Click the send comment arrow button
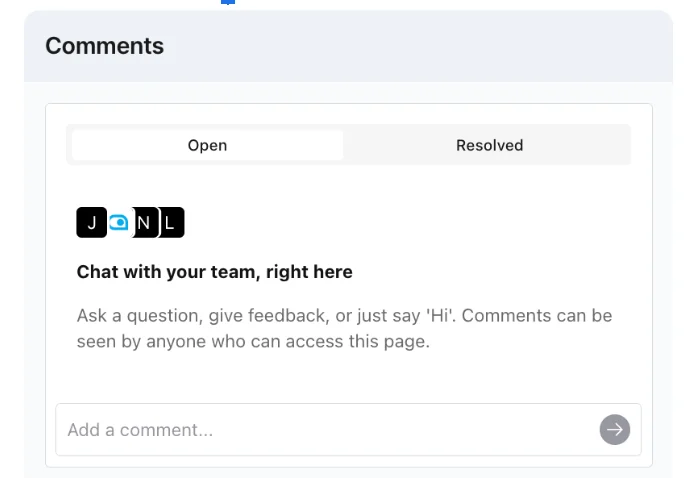Image resolution: width=686 pixels, height=478 pixels. pos(615,430)
